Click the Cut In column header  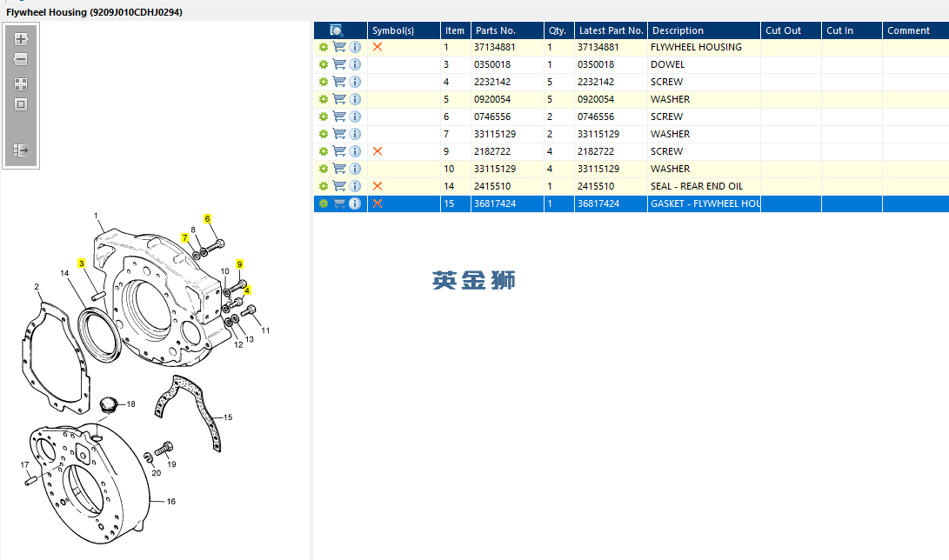tap(852, 30)
